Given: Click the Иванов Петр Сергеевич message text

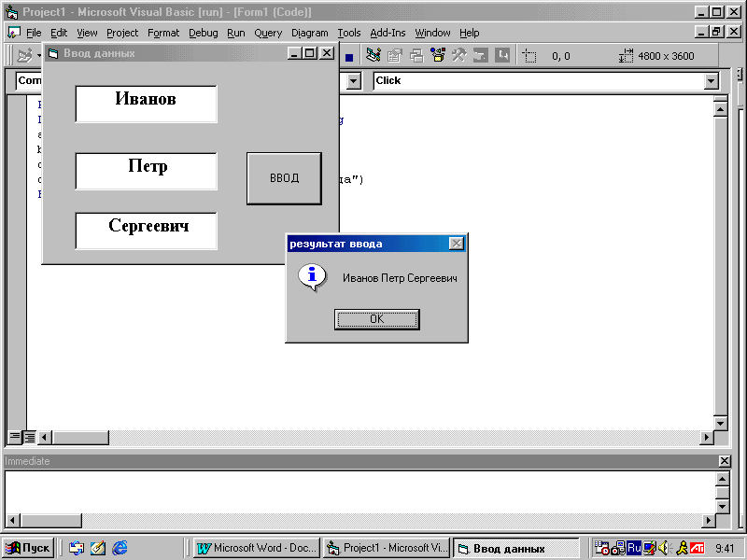Looking at the screenshot, I should [x=400, y=278].
